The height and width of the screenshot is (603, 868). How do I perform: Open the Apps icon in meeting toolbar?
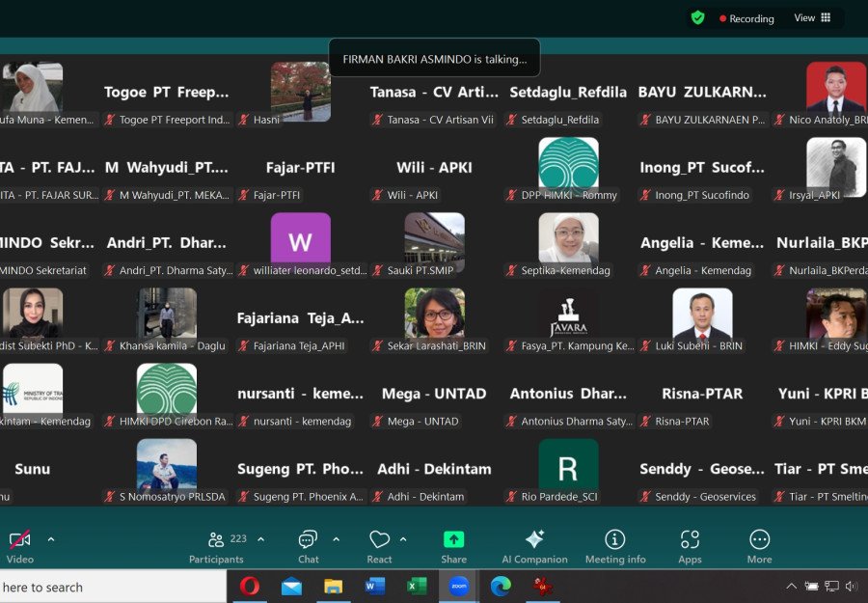tap(690, 538)
